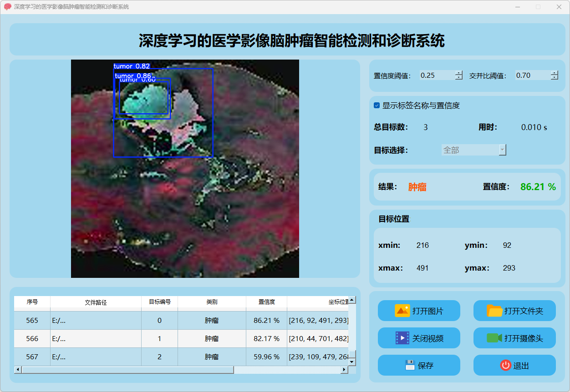This screenshot has width=570, height=392.
Task: Toggle the 显示标签名称与置信度 checkbox
Action: [x=377, y=106]
